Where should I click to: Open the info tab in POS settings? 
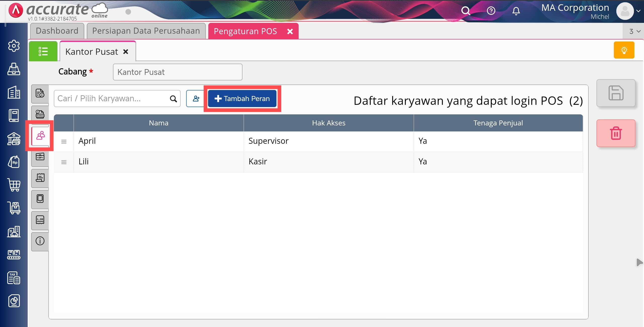[40, 241]
